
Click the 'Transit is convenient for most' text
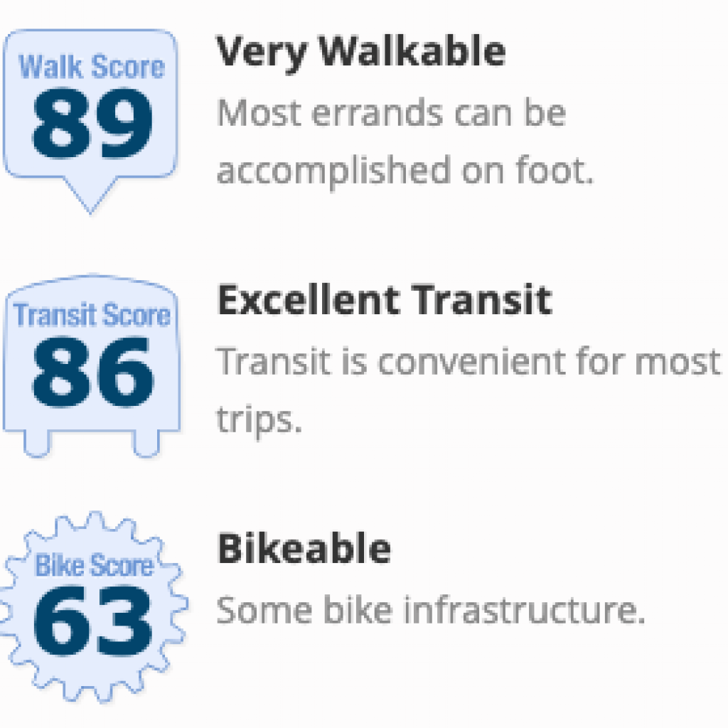(x=469, y=360)
